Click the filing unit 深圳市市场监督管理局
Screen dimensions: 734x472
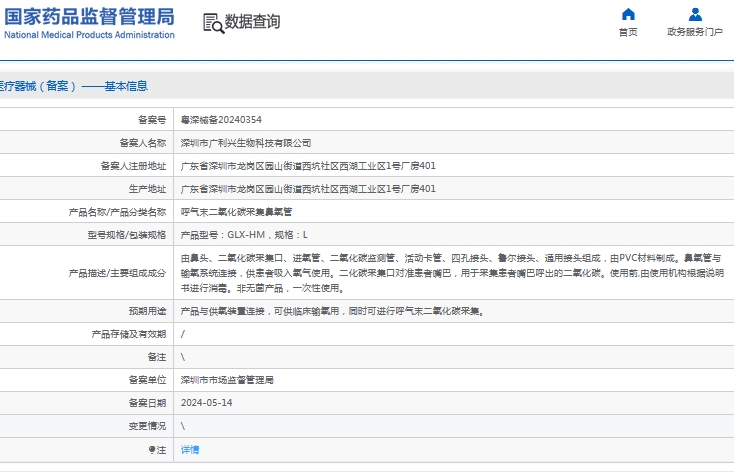[x=227, y=380]
